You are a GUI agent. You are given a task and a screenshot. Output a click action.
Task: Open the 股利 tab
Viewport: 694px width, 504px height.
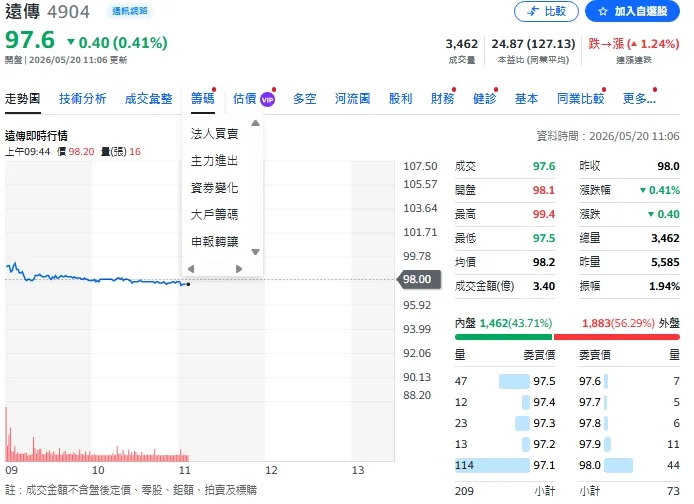pyautogui.click(x=401, y=98)
